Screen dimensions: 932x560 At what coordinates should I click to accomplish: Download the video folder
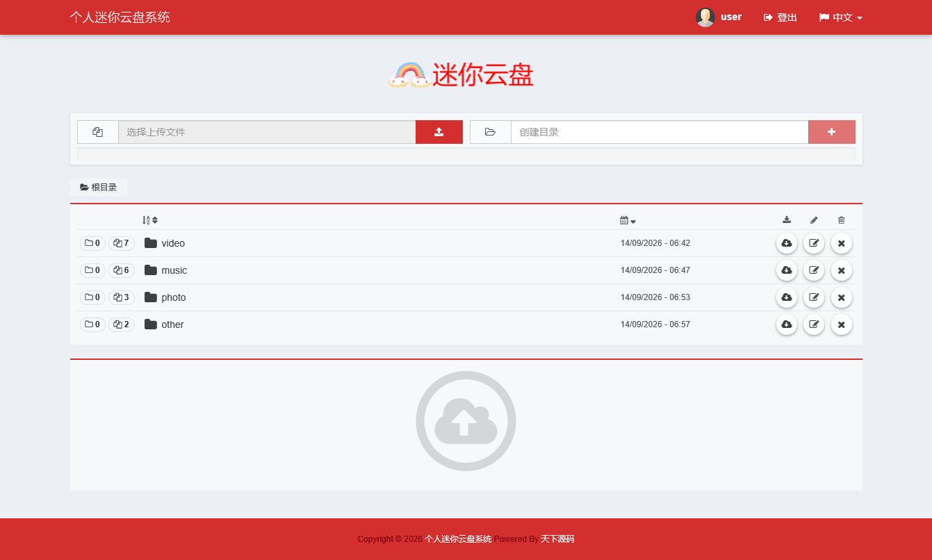click(x=787, y=243)
